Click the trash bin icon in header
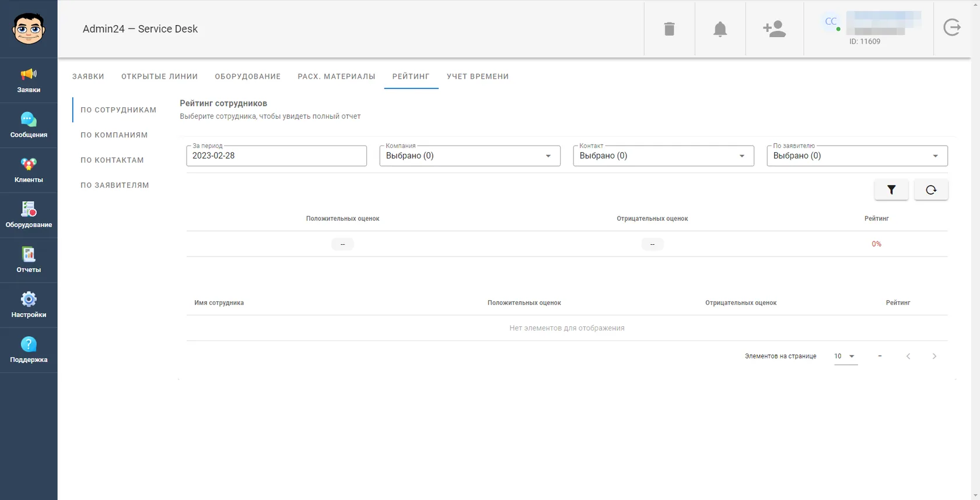Image resolution: width=980 pixels, height=500 pixels. 669,29
